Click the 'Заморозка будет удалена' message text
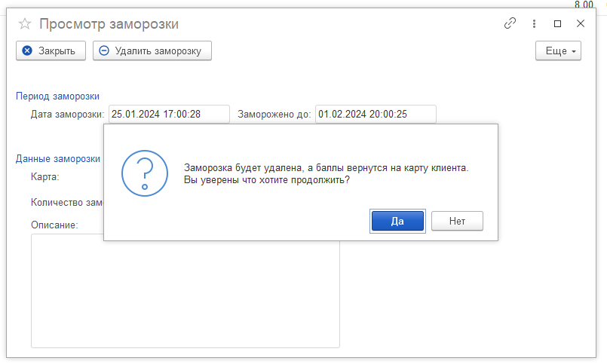Image resolution: width=607 pixels, height=364 pixels. coord(326,168)
